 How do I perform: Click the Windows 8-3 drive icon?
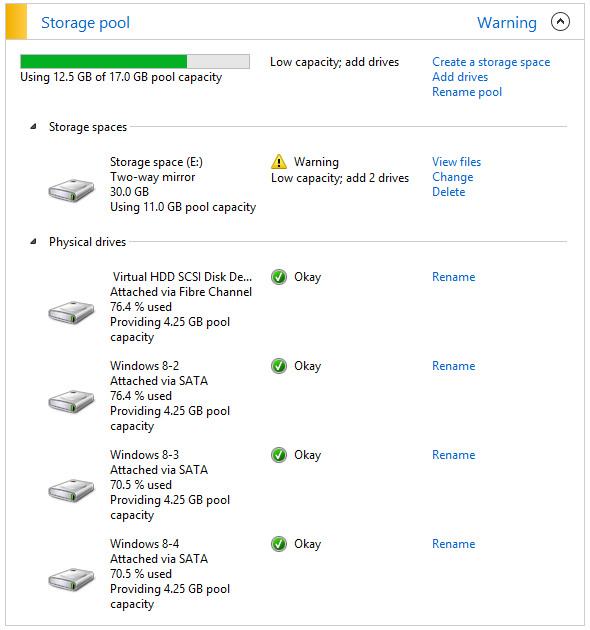pyautogui.click(x=71, y=490)
